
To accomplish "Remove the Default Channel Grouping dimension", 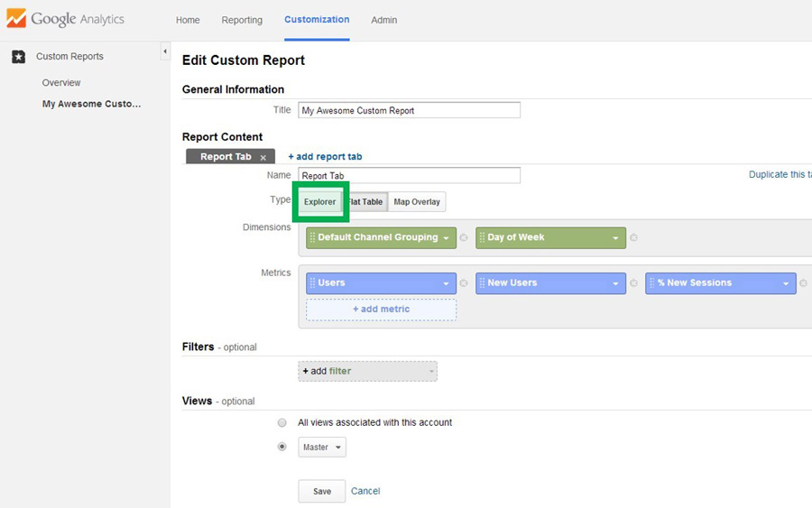I will (x=464, y=237).
